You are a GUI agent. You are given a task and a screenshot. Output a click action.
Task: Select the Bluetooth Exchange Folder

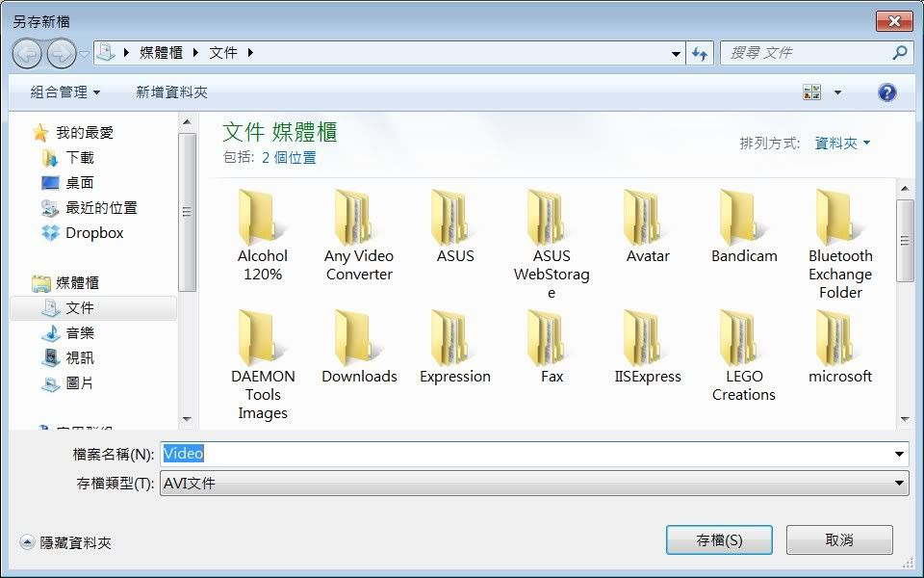pos(839,245)
